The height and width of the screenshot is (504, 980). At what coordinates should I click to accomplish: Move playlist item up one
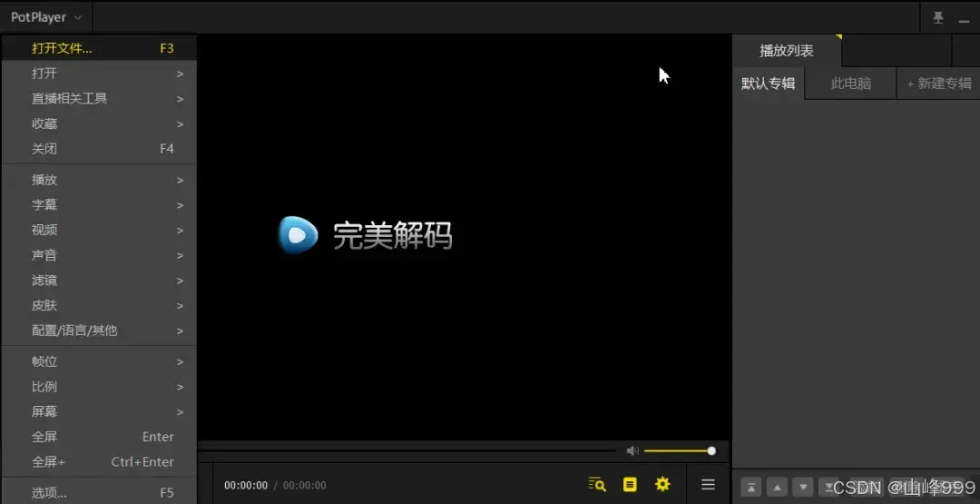click(x=777, y=487)
